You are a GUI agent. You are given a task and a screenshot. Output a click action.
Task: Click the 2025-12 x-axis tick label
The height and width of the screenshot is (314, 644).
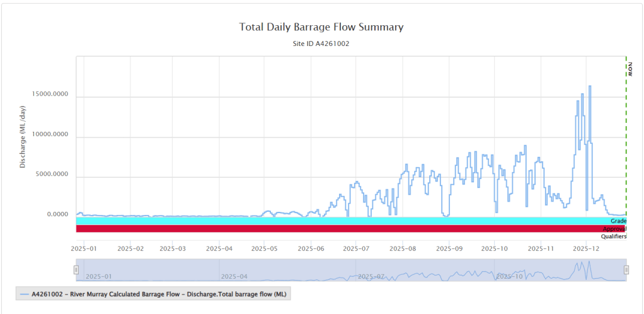[x=586, y=249]
